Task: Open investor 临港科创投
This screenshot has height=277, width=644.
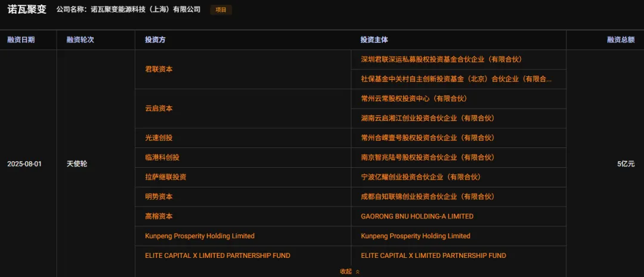Action: 162,158
